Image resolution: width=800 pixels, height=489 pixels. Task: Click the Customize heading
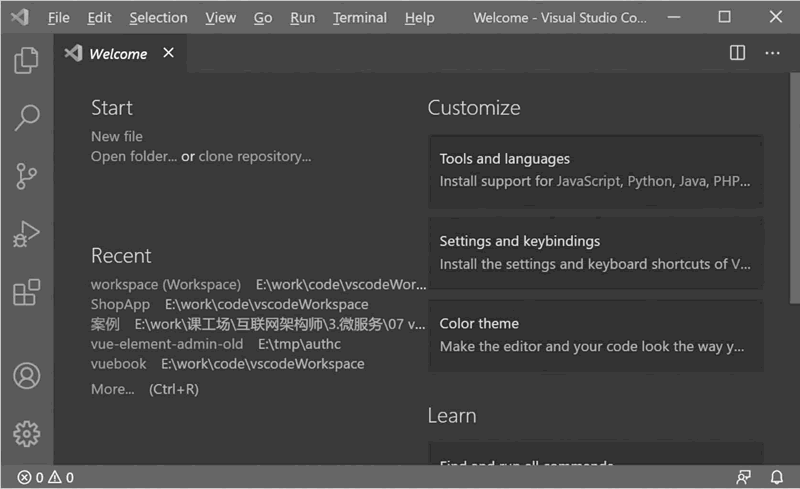[474, 108]
